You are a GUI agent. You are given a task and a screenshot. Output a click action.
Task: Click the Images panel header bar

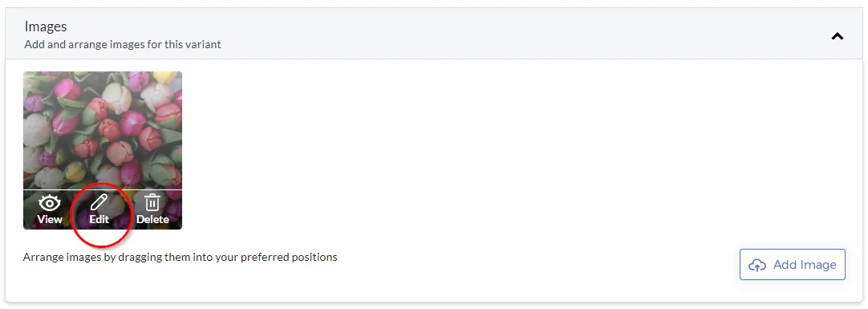(433, 34)
